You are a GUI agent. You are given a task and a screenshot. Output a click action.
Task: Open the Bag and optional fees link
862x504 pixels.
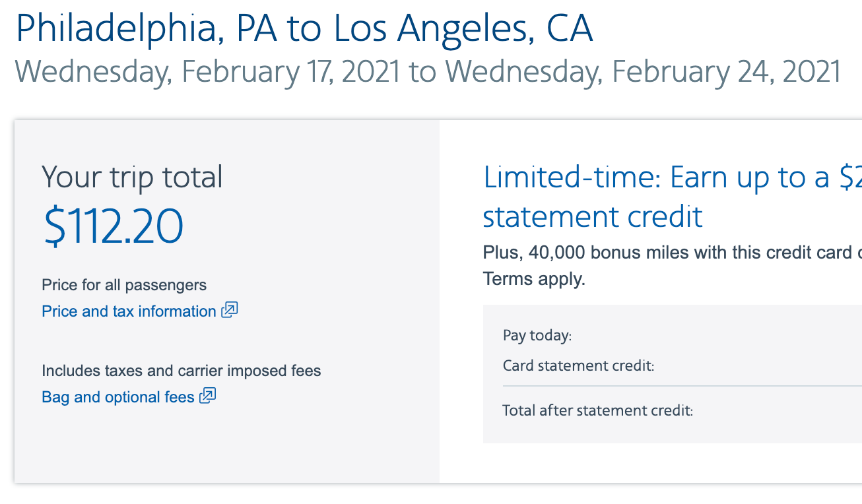117,397
